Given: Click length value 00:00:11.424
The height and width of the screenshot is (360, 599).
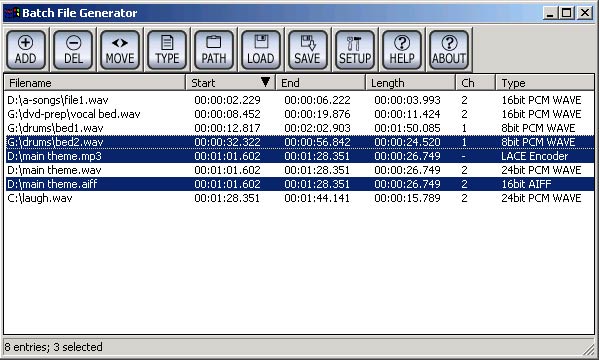Looking at the screenshot, I should [407, 114].
